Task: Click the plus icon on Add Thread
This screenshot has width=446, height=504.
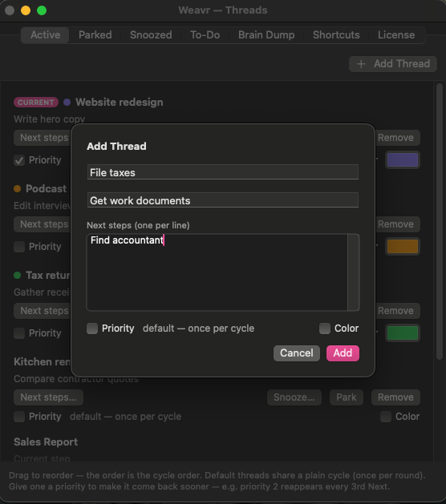Action: coord(361,64)
